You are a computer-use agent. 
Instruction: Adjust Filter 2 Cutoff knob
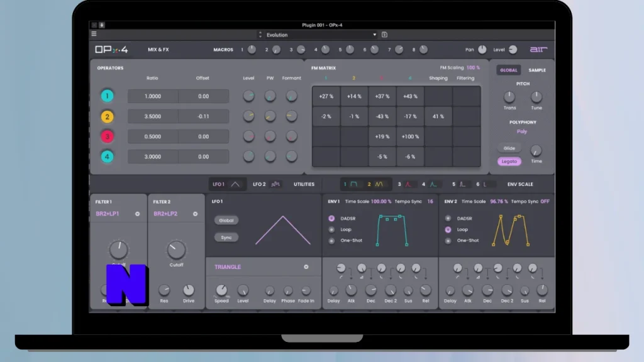(x=176, y=250)
